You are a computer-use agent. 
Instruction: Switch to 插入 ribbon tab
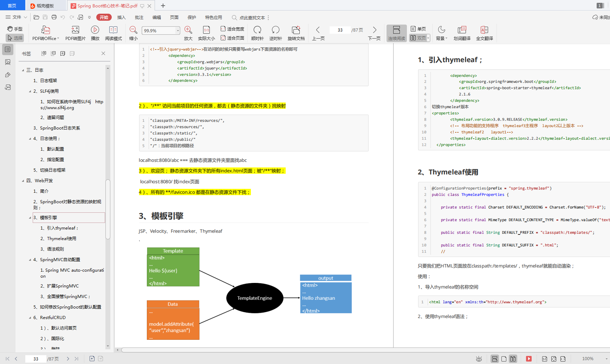(121, 17)
